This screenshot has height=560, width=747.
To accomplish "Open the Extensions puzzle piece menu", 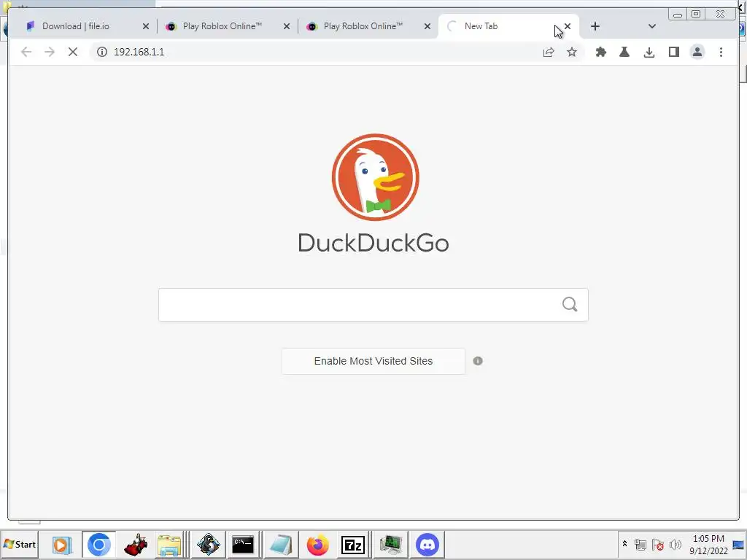I will coord(601,52).
